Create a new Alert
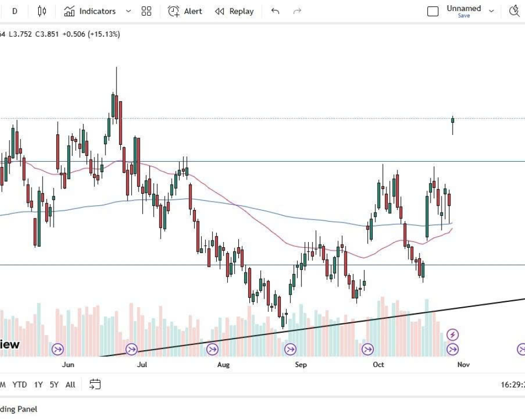The width and height of the screenshot is (525, 420). [x=185, y=11]
